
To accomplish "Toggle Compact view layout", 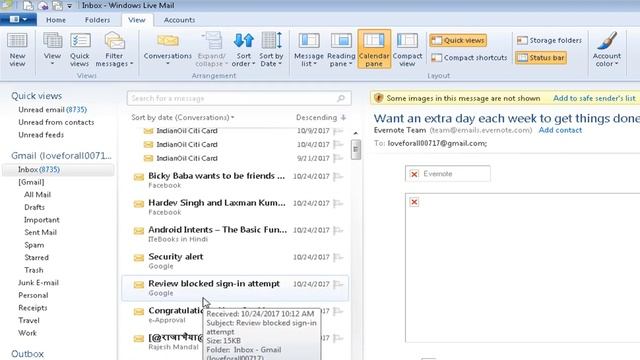I will coord(407,50).
